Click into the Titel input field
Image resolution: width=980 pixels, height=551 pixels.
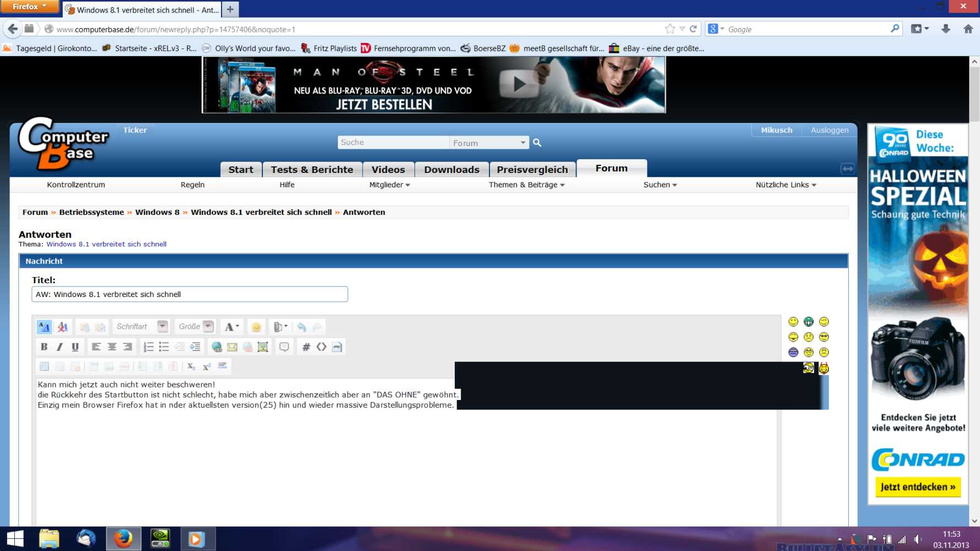click(x=190, y=294)
